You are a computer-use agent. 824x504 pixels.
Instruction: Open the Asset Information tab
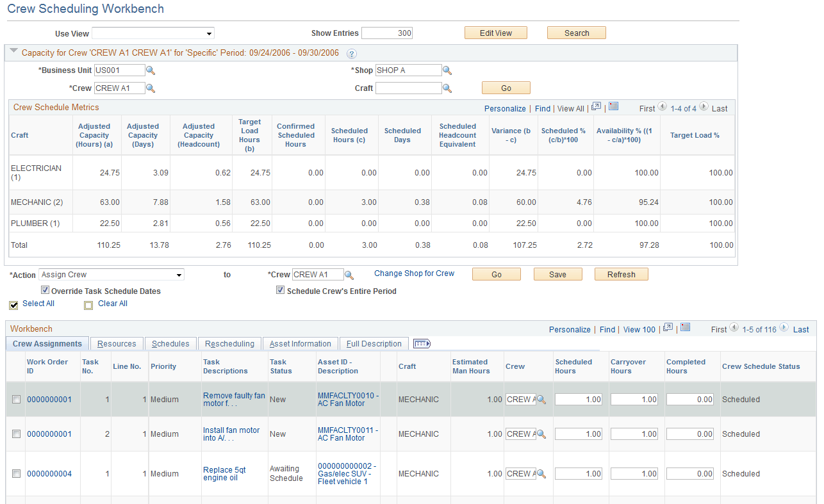click(x=300, y=343)
